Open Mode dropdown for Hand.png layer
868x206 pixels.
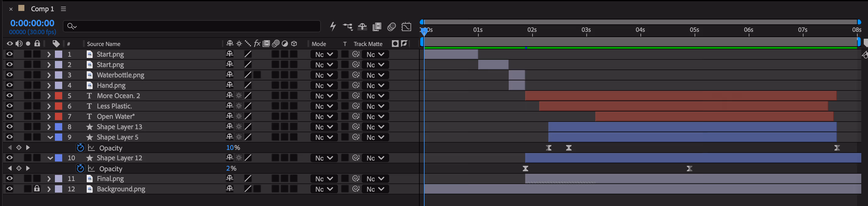324,86
